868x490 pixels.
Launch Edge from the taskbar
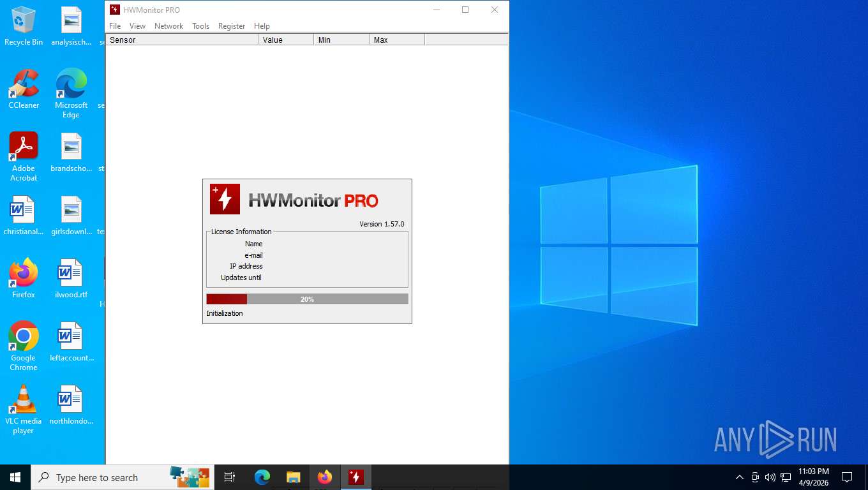(x=262, y=477)
